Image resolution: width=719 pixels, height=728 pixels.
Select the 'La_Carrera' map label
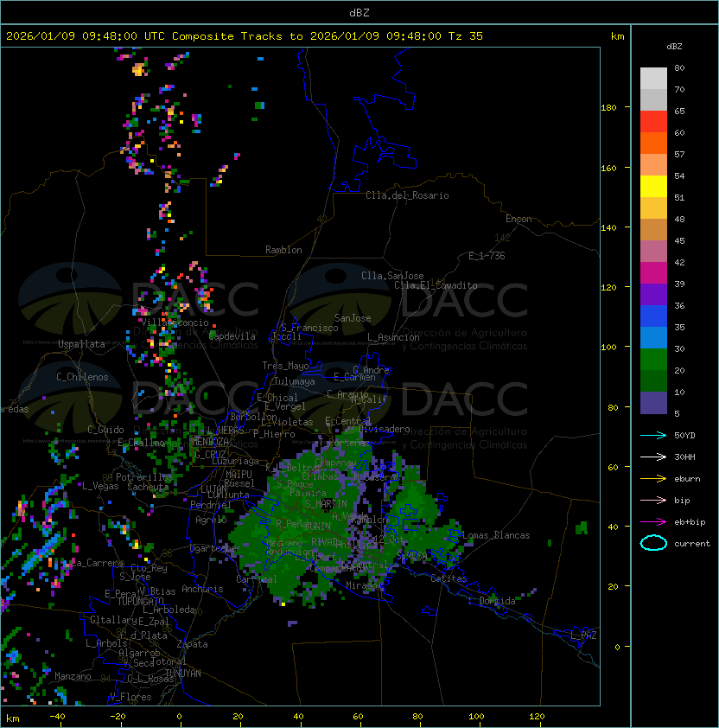99,563
